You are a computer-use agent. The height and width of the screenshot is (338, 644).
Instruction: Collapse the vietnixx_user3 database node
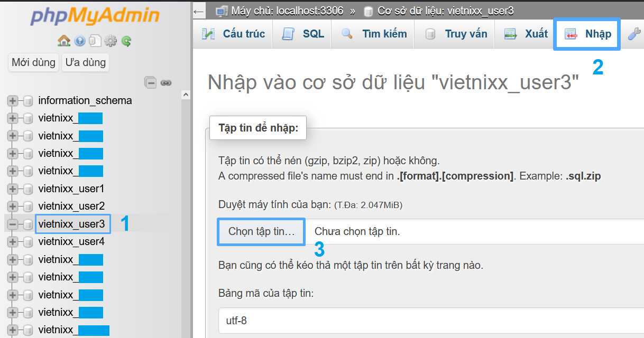[x=12, y=224]
